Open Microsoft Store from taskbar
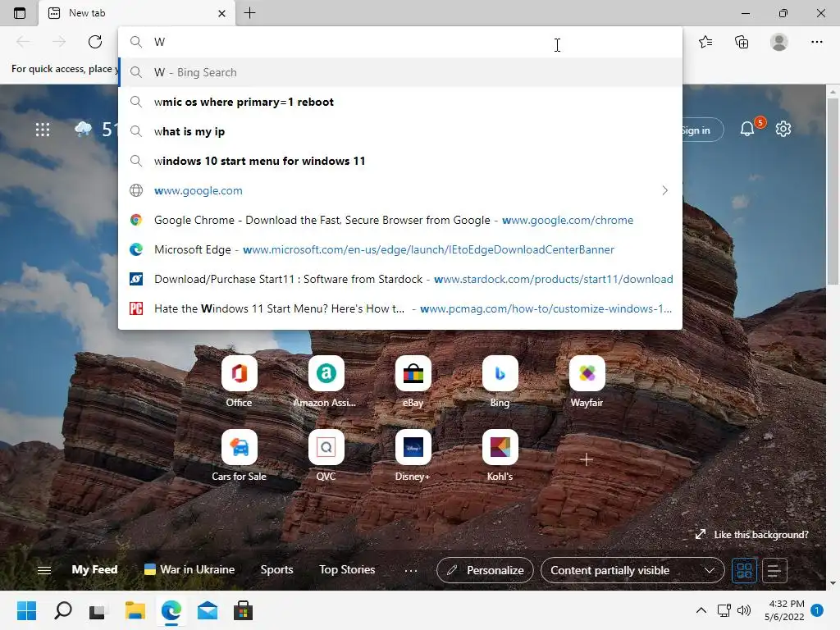This screenshot has height=630, width=840. pyautogui.click(x=243, y=610)
